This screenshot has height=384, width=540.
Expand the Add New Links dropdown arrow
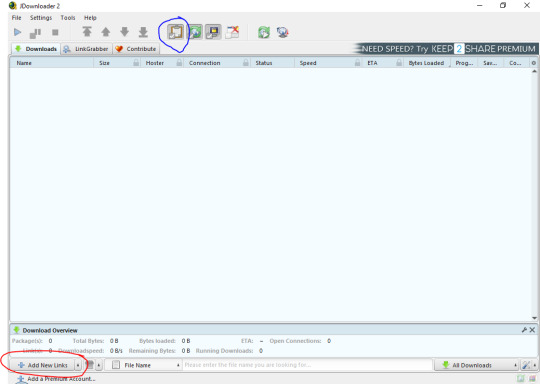click(x=78, y=365)
